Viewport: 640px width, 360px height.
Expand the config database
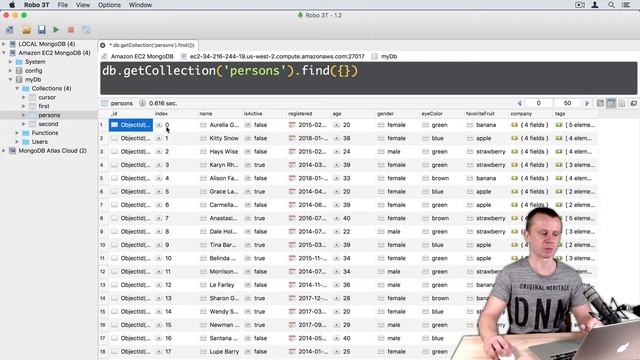coord(10,71)
